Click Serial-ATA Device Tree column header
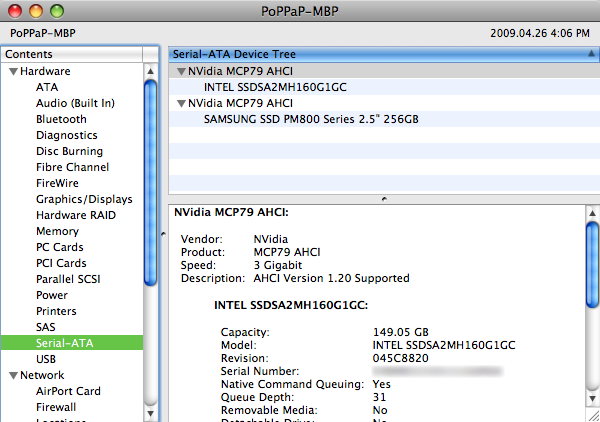Screen dimensions: 600x422 point(384,54)
